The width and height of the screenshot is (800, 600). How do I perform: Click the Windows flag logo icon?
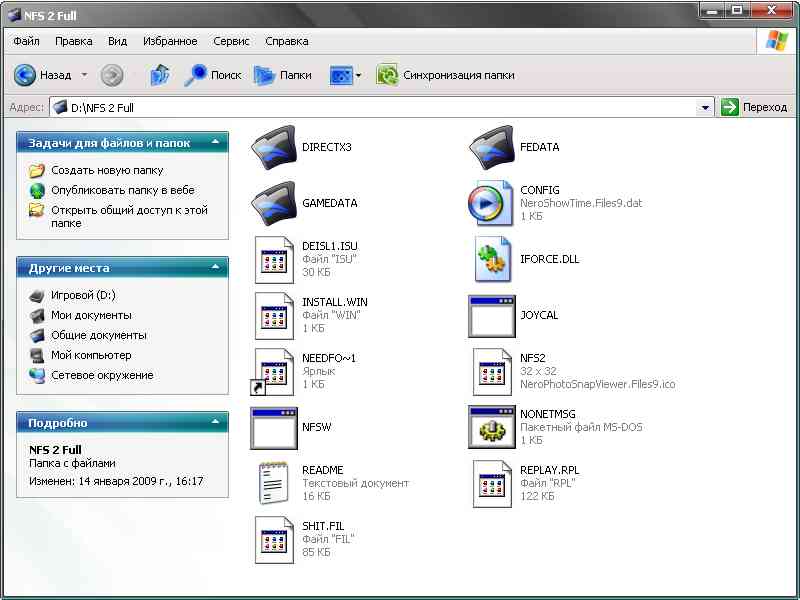click(x=777, y=41)
